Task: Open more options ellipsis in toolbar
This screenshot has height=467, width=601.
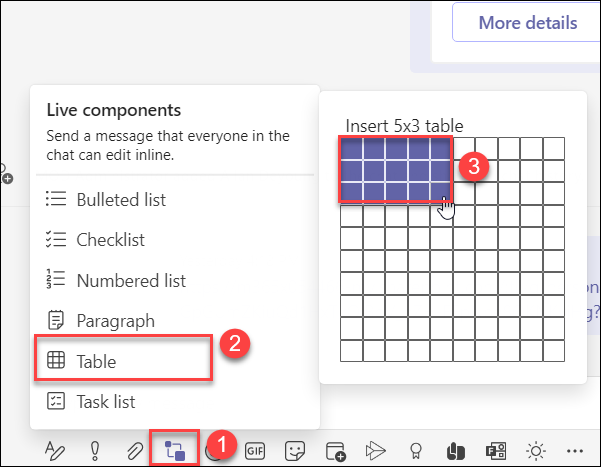Action: coord(573,450)
